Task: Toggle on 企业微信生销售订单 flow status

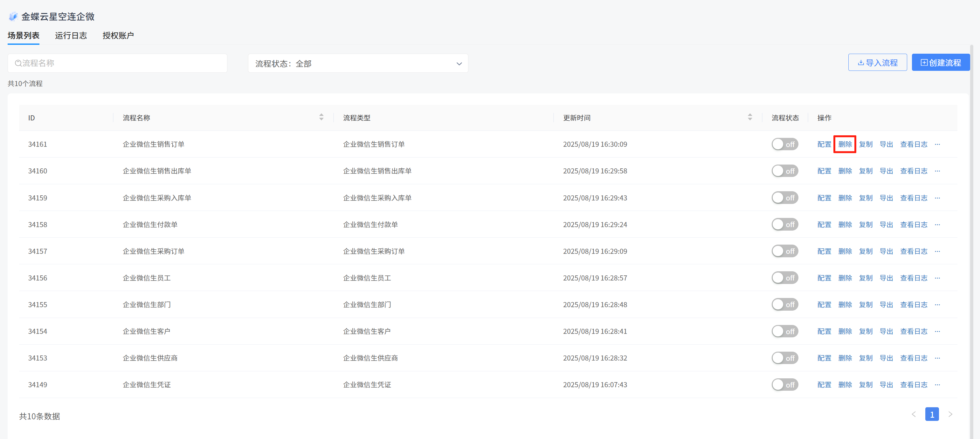Action: click(x=784, y=145)
